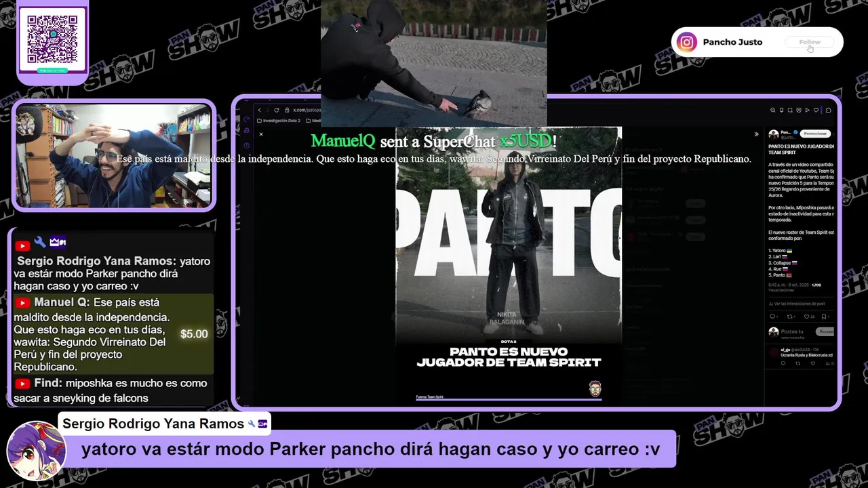Click the top icon in browser left sidebar
This screenshot has height=488, width=868.
tap(246, 119)
